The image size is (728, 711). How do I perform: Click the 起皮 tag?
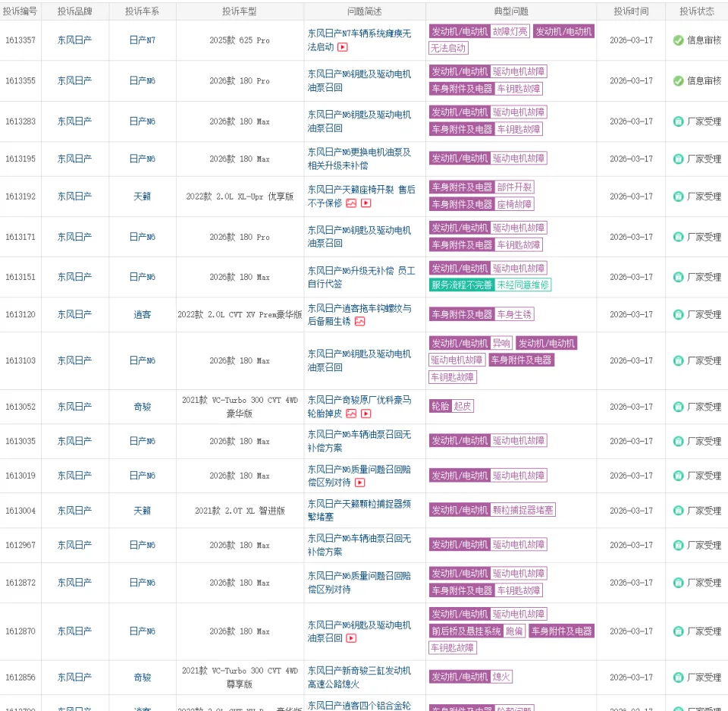[463, 406]
